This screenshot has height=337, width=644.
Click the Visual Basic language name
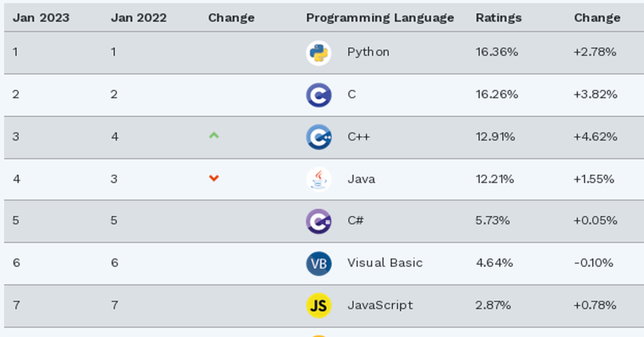385,263
